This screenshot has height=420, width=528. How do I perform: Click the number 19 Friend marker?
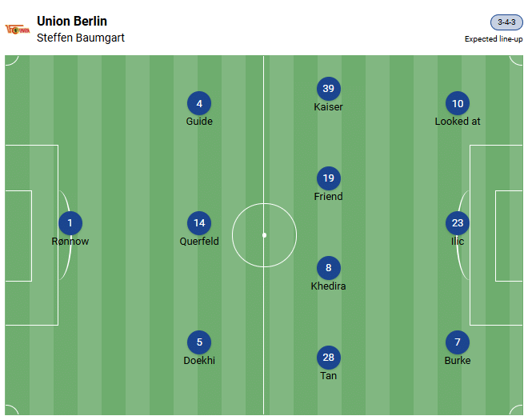click(x=328, y=178)
